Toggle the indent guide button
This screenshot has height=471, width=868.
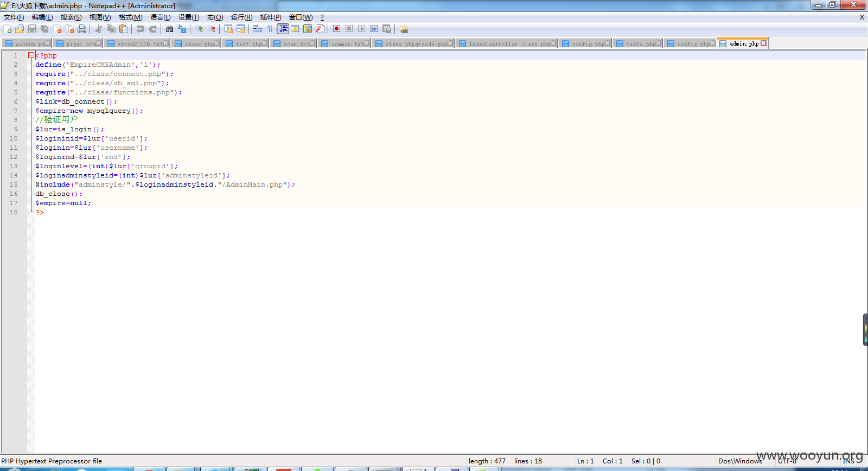pos(283,29)
